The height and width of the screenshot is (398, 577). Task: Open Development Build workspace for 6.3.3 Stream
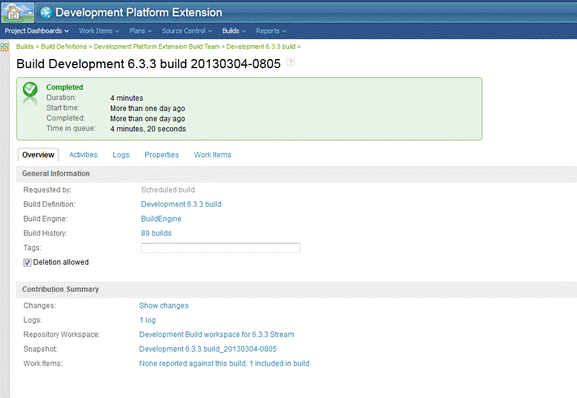217,334
